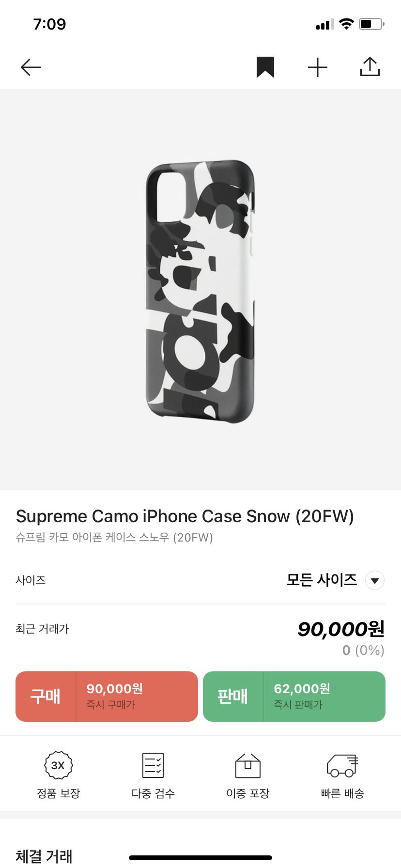The width and height of the screenshot is (401, 868).
Task: Toggle the bookmark save icon
Action: [x=265, y=67]
